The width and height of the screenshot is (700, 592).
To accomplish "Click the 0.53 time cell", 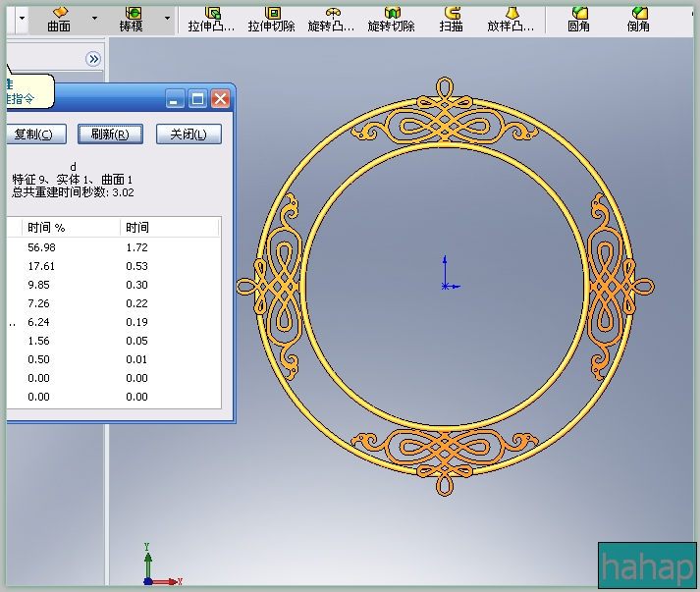I will click(x=136, y=266).
